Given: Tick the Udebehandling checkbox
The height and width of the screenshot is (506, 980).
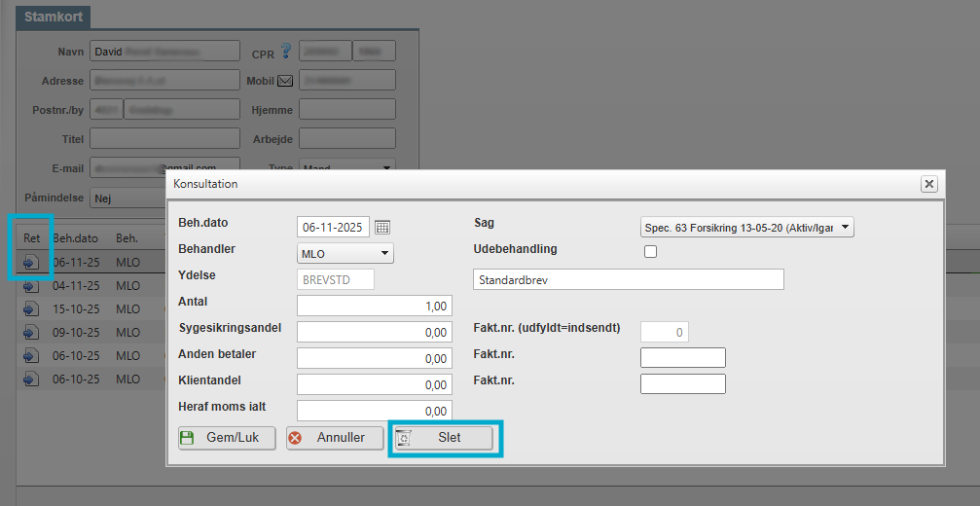Looking at the screenshot, I should 650,252.
